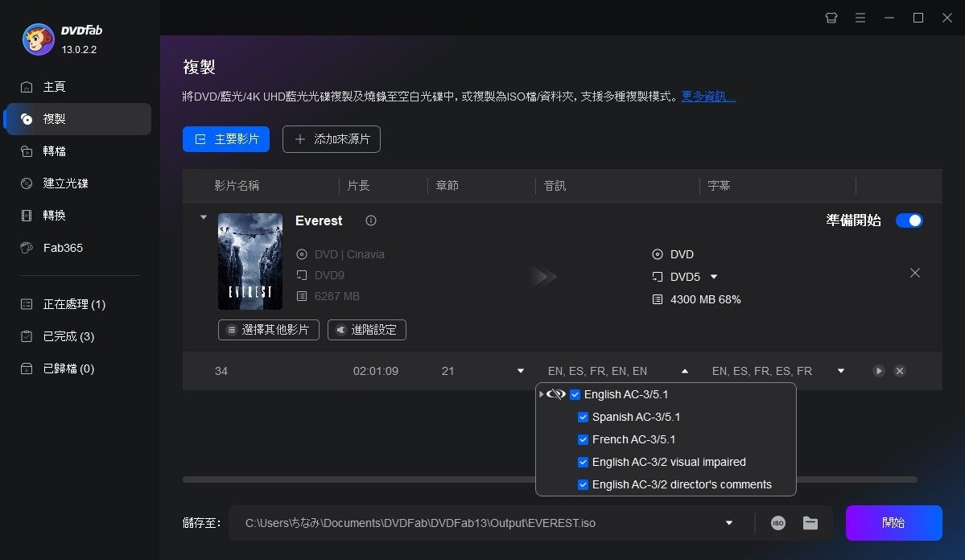Open 轉檔 ripper module in sidebar
Screen dimensions: 965x560
(77, 150)
